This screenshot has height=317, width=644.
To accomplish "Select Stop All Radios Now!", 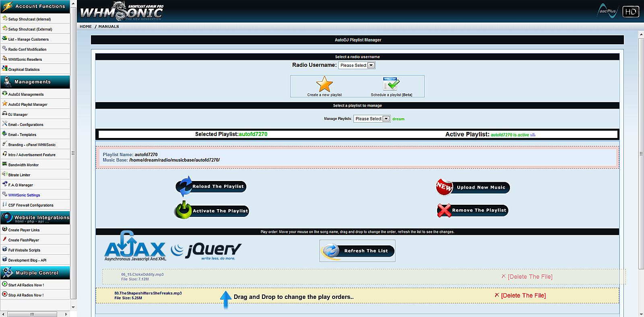I will coord(26,295).
